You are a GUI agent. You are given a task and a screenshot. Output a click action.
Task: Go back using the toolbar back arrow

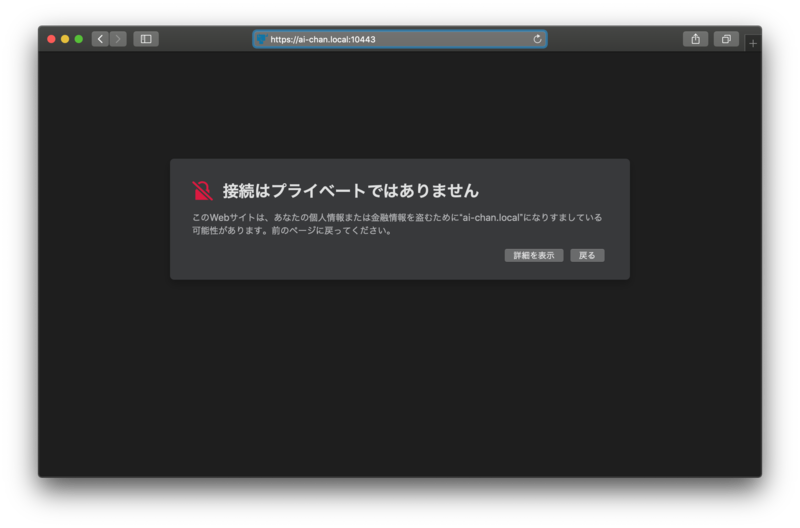pyautogui.click(x=100, y=39)
